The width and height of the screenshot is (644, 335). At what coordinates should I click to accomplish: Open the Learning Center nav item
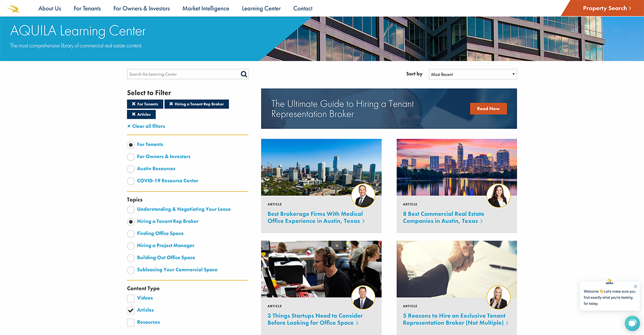click(x=261, y=9)
